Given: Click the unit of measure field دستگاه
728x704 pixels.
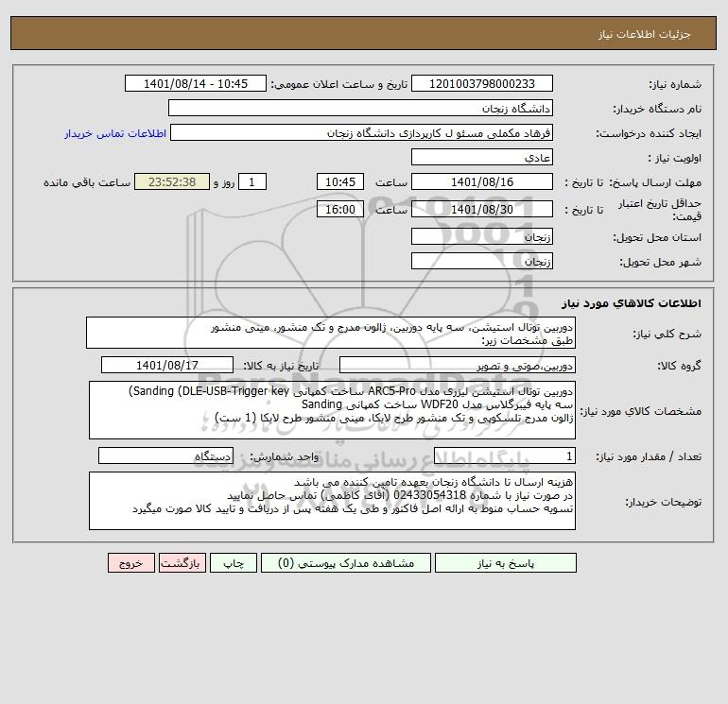Looking at the screenshot, I should coord(165,456).
